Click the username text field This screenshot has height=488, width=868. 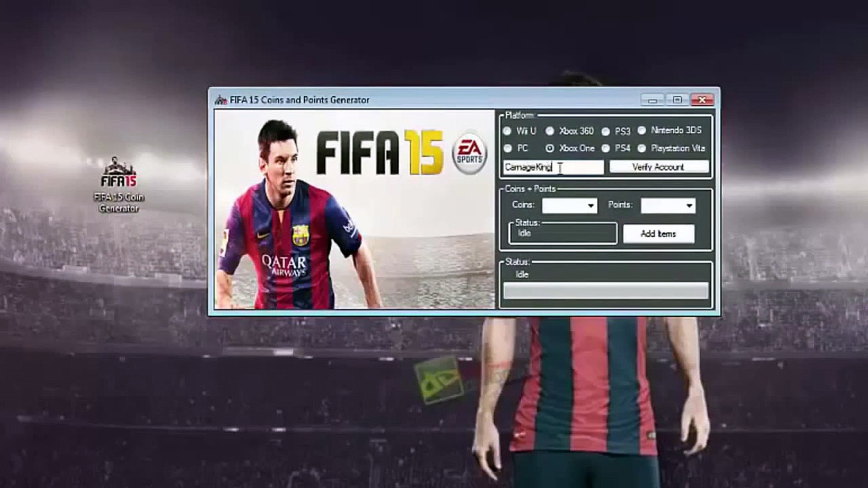[x=553, y=167]
